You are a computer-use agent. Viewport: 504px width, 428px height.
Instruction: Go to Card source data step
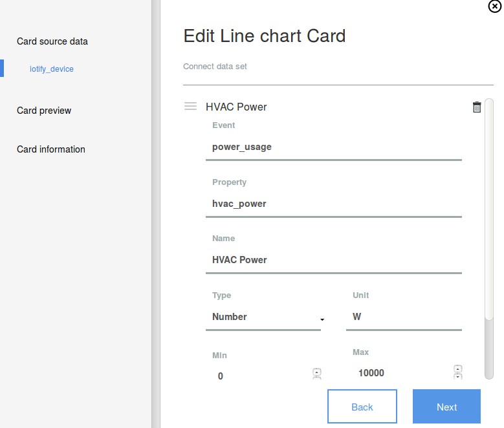(x=52, y=41)
